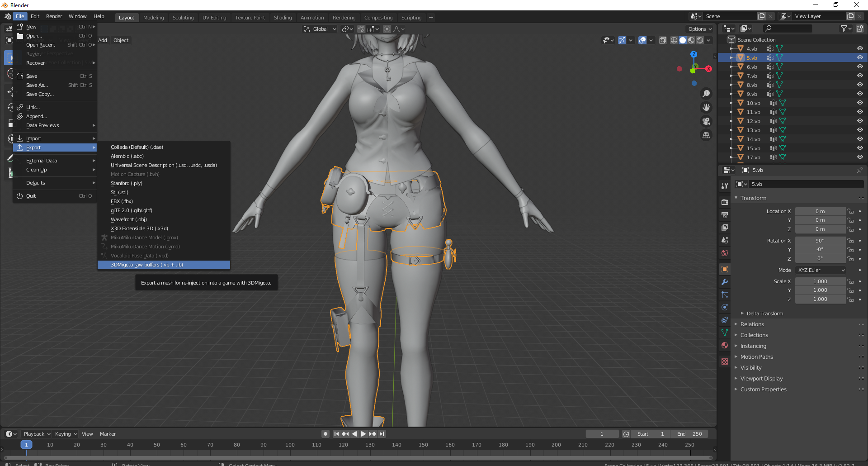Image resolution: width=868 pixels, height=466 pixels.
Task: Click frame 100 on the timeline
Action: point(290,445)
